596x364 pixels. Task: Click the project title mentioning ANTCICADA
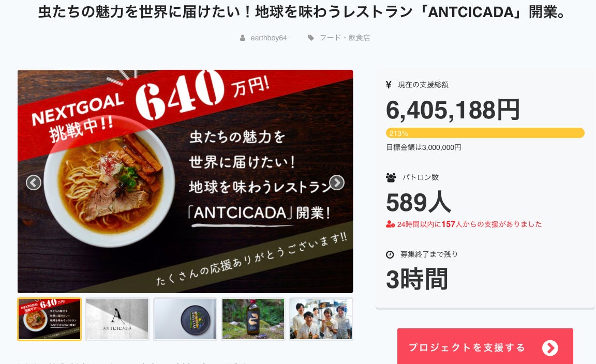pyautogui.click(x=302, y=12)
